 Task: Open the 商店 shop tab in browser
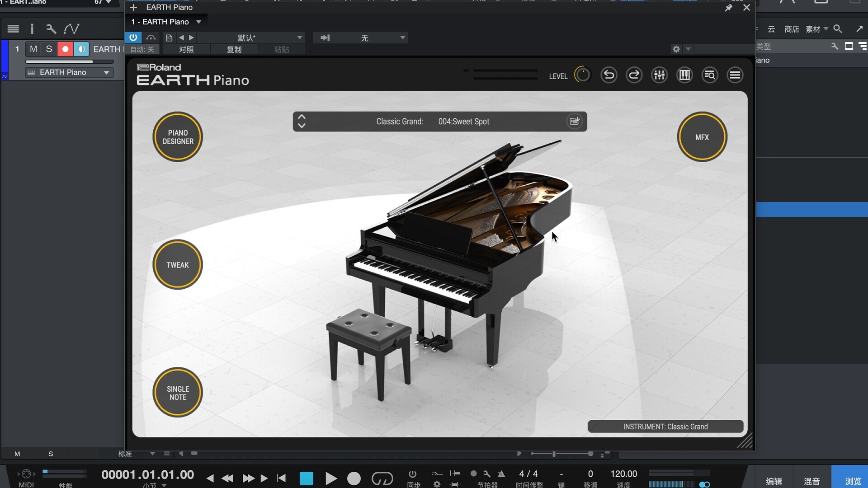tap(792, 29)
